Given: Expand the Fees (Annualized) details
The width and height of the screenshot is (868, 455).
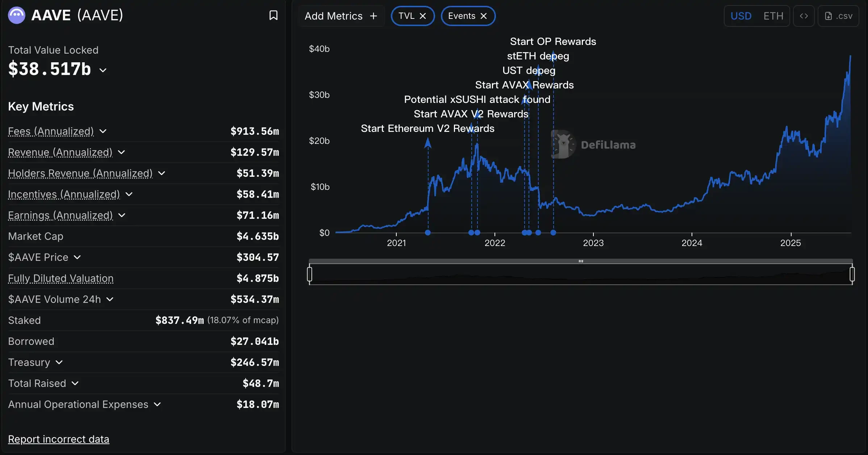Looking at the screenshot, I should click(103, 131).
